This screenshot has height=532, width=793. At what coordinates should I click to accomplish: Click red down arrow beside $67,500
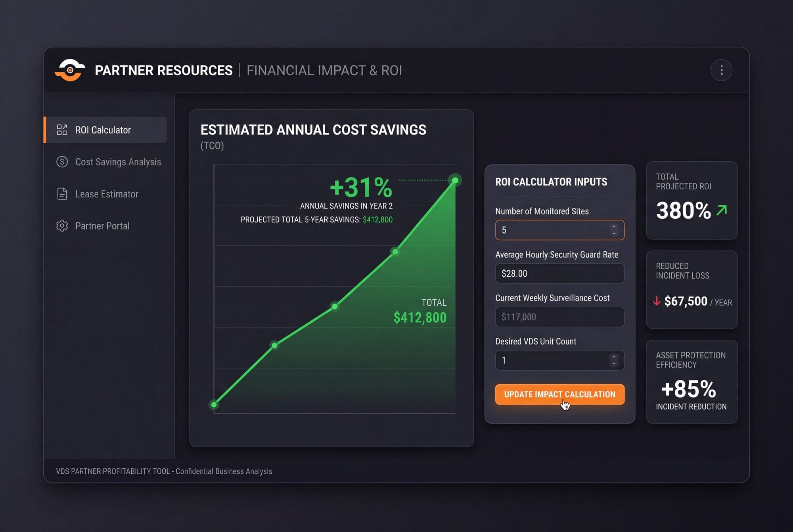(x=657, y=301)
